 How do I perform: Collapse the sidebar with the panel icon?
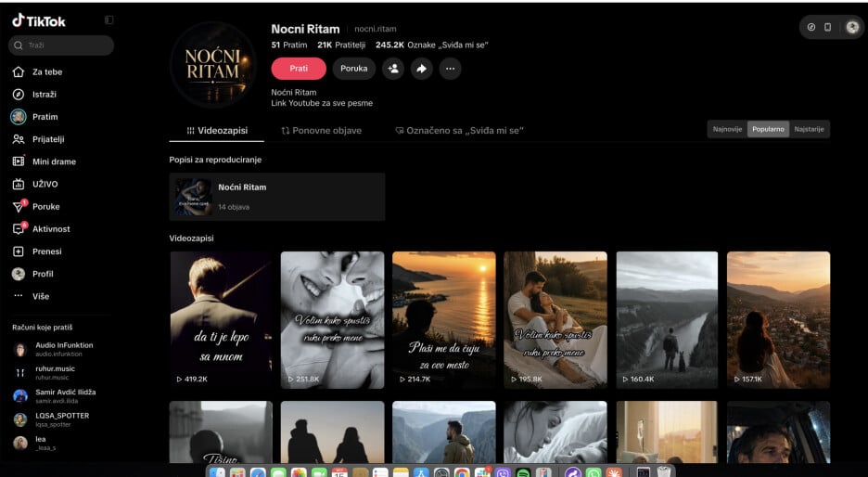click(109, 19)
